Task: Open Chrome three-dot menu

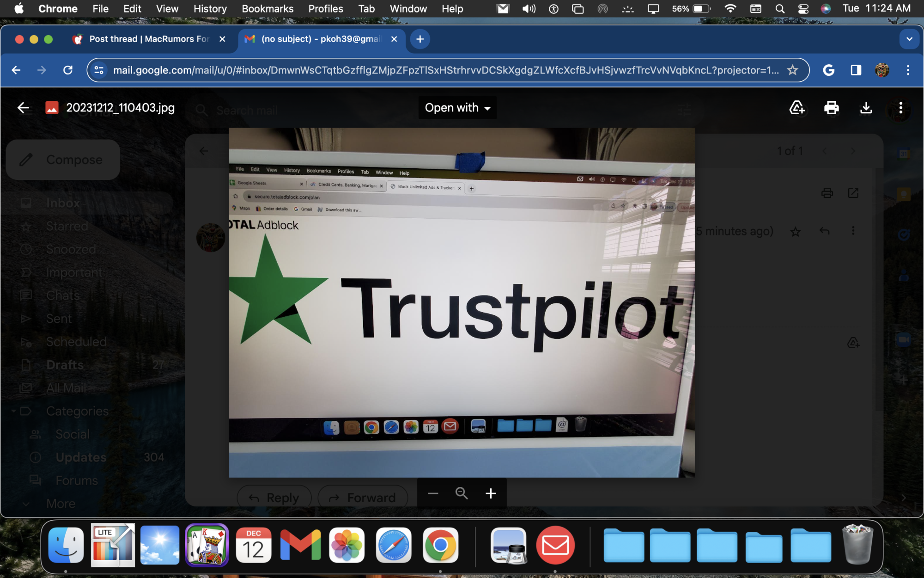Action: (x=908, y=70)
